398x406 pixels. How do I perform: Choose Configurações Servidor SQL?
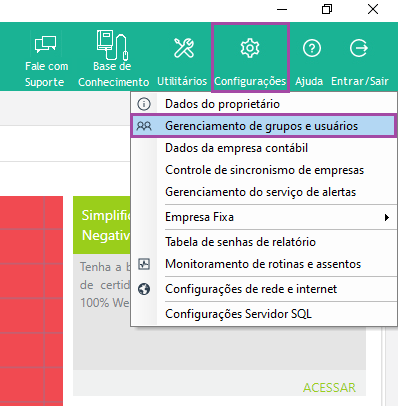pyautogui.click(x=238, y=314)
